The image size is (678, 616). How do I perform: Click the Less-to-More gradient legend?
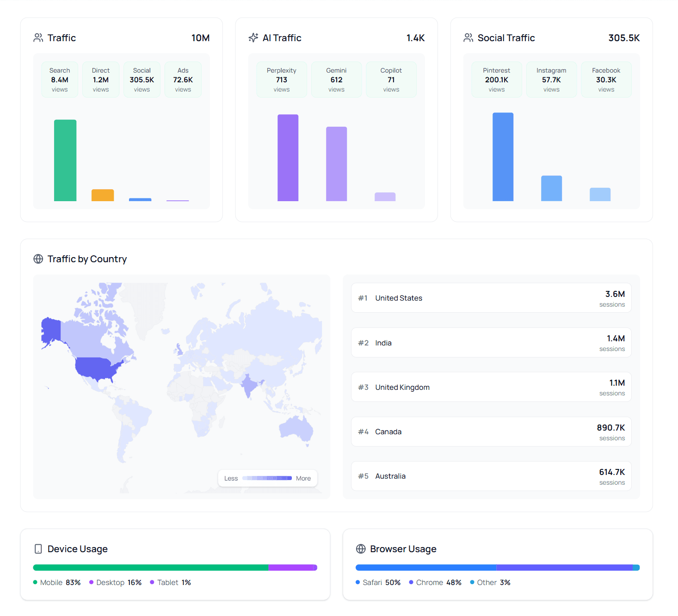[x=267, y=478]
